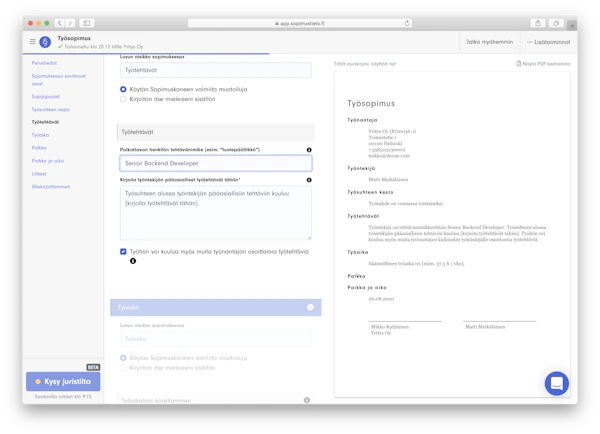The height and width of the screenshot is (434, 600).
Task: Click Näytä PDF-tiedostona link
Action: [x=543, y=64]
